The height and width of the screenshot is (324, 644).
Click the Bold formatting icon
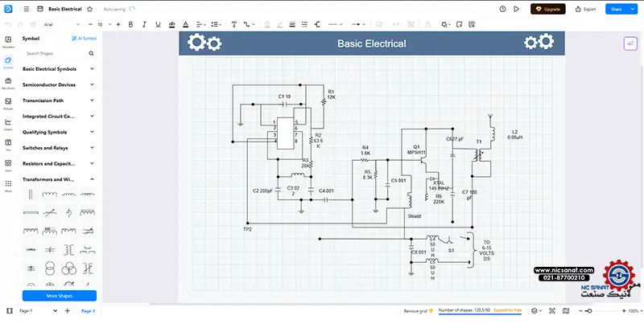130,25
